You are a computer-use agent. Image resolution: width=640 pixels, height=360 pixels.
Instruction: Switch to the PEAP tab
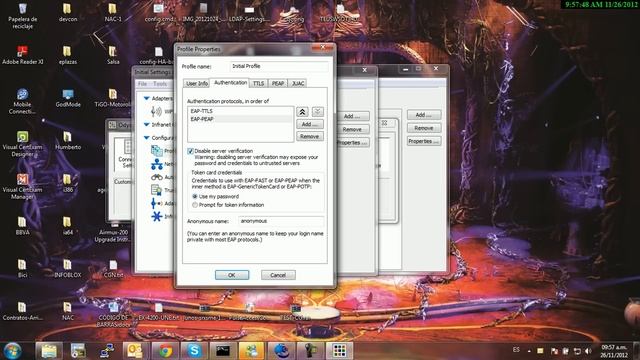pyautogui.click(x=278, y=83)
